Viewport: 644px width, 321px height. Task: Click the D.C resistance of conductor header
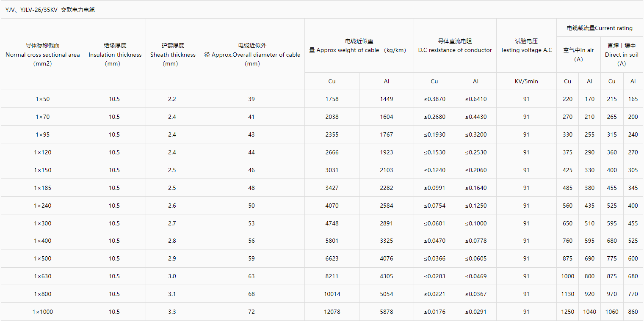tap(455, 46)
